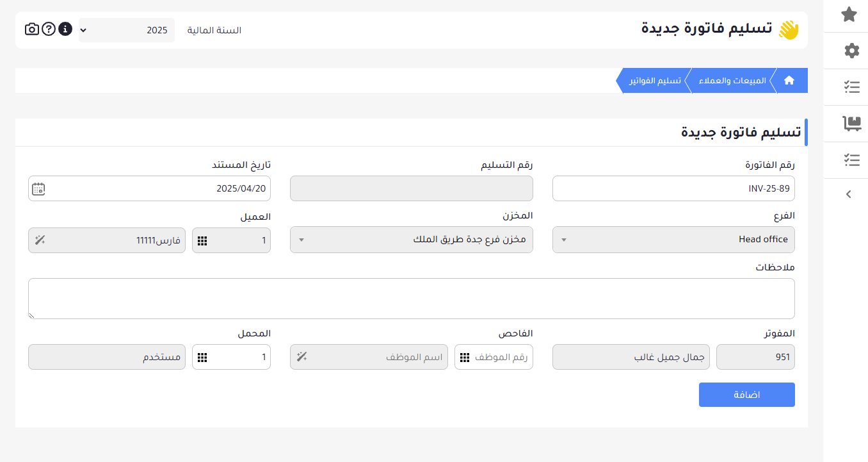Click the biller number field 951

755,357
